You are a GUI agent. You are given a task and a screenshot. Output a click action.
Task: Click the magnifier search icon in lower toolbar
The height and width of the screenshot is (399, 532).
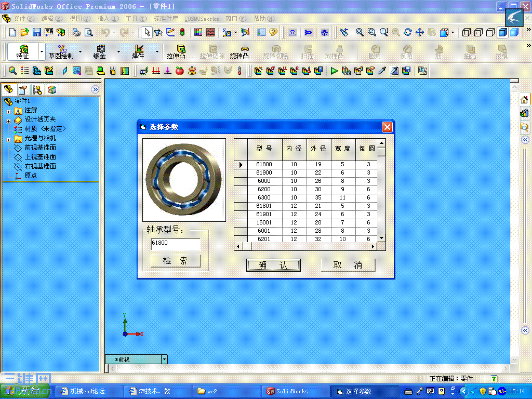point(12,71)
